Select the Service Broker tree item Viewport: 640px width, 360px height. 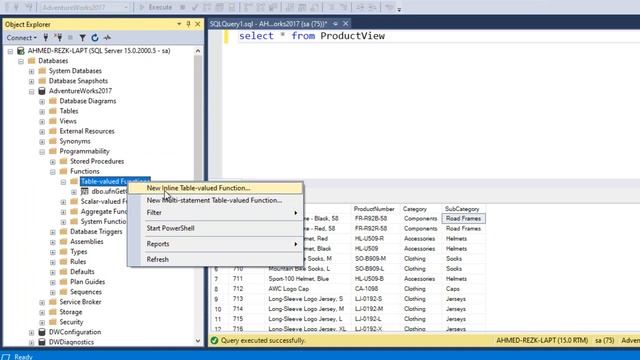[80, 302]
